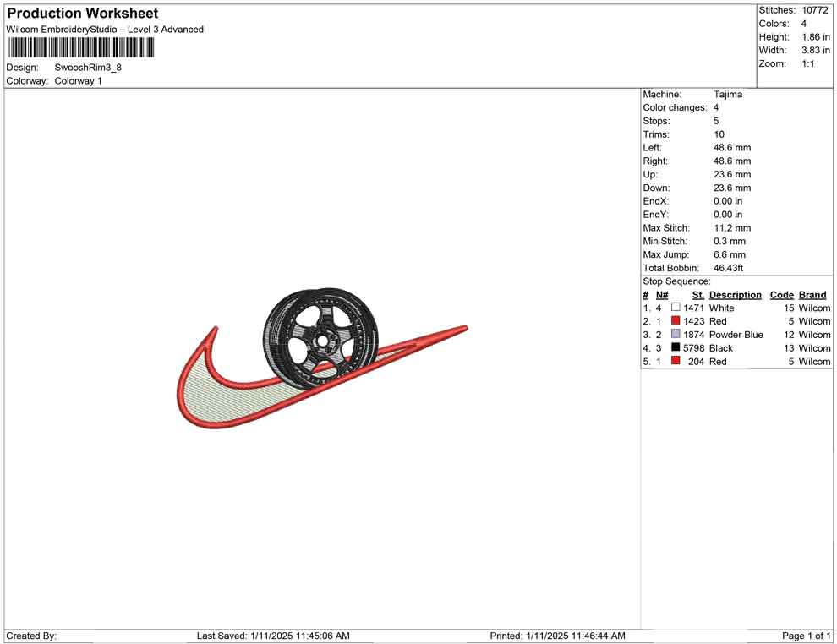Click the Max Jump value '6.6 mm'
The image size is (837, 644).
(730, 254)
